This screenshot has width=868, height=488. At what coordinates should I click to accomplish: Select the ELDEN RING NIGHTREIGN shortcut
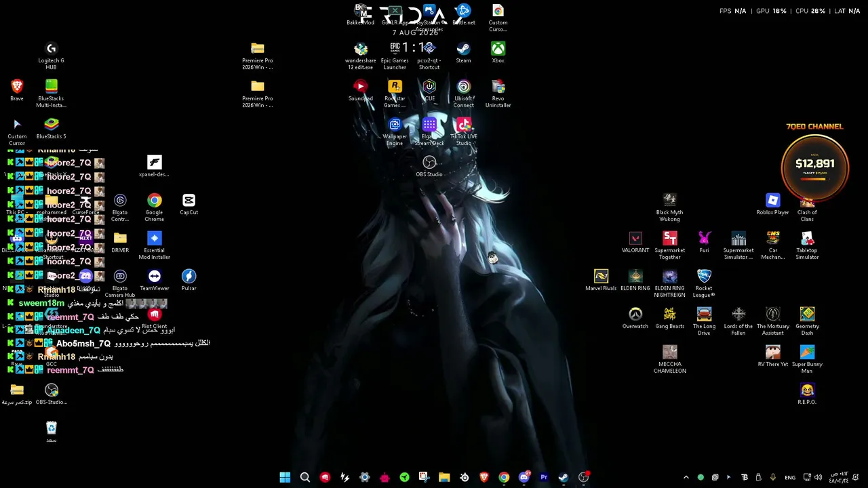click(x=669, y=283)
